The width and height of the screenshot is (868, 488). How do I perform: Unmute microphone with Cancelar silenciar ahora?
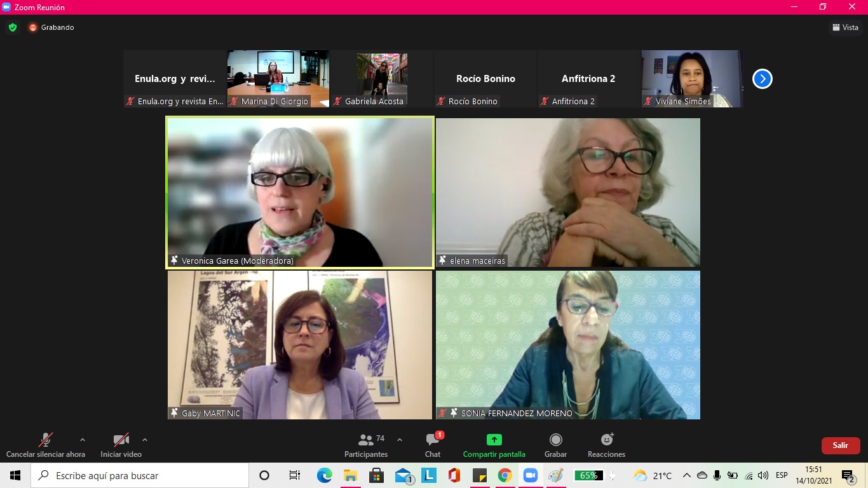click(x=45, y=445)
